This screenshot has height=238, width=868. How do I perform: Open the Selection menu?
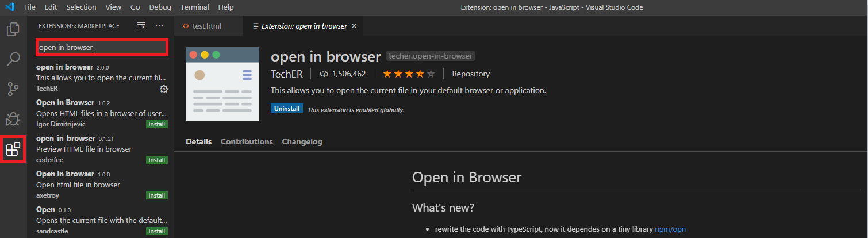click(81, 7)
